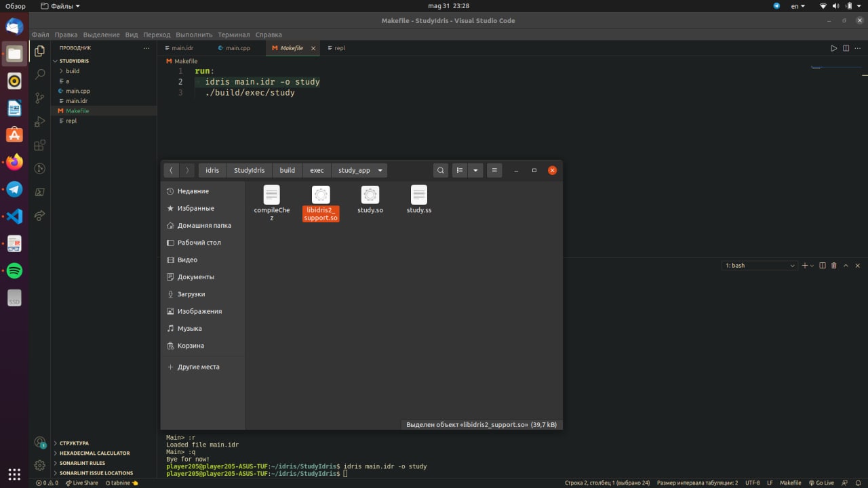The height and width of the screenshot is (488, 868).
Task: Kill the terminal with the trash icon
Action: click(834, 266)
